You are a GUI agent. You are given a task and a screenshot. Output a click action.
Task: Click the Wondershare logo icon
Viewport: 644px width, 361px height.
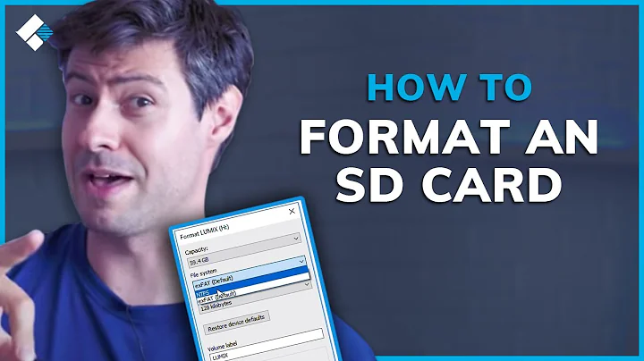(35, 32)
